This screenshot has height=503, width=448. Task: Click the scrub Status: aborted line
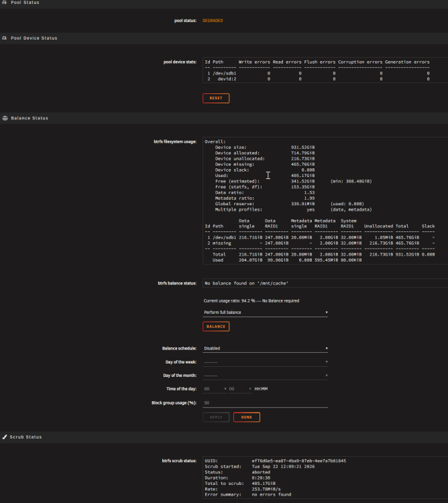coord(237,473)
